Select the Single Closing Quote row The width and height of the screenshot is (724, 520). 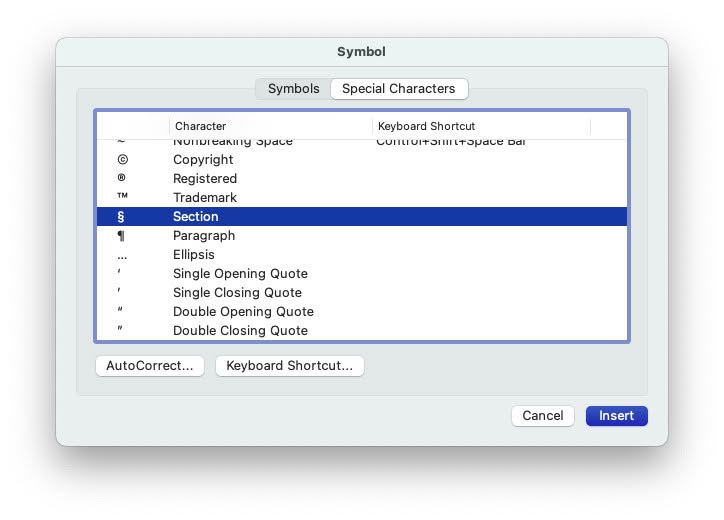[362, 292]
